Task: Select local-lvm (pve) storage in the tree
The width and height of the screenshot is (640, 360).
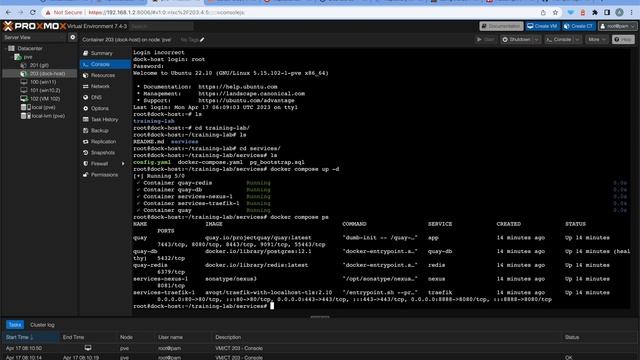Action: pos(48,116)
